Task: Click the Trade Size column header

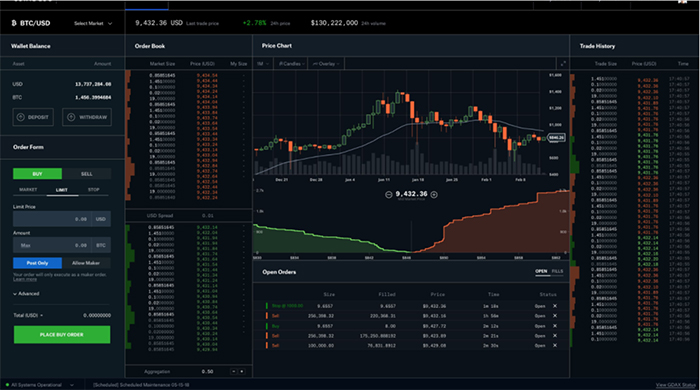Action: click(606, 64)
